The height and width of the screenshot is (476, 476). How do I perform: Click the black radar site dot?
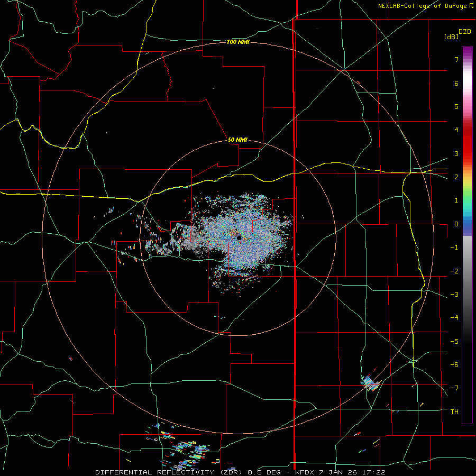[x=239, y=237]
